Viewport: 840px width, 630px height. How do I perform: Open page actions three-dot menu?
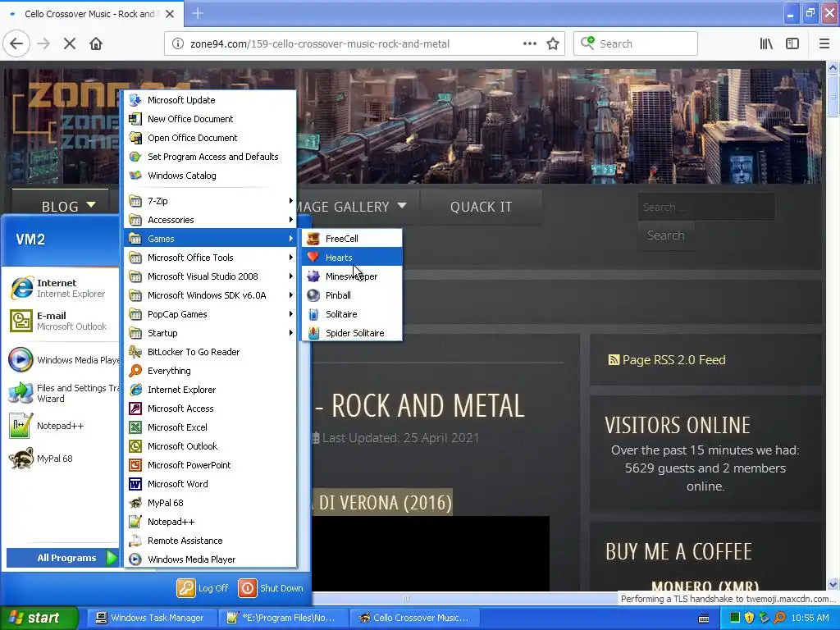pyautogui.click(x=530, y=44)
